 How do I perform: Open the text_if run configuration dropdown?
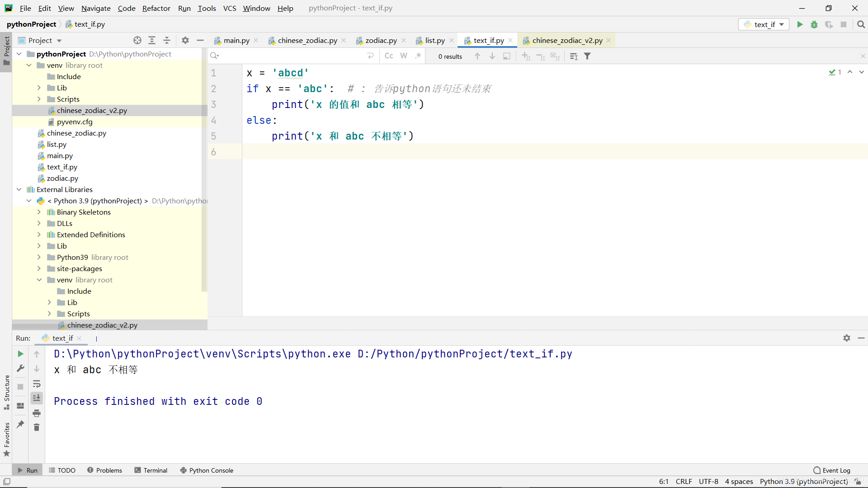(764, 24)
